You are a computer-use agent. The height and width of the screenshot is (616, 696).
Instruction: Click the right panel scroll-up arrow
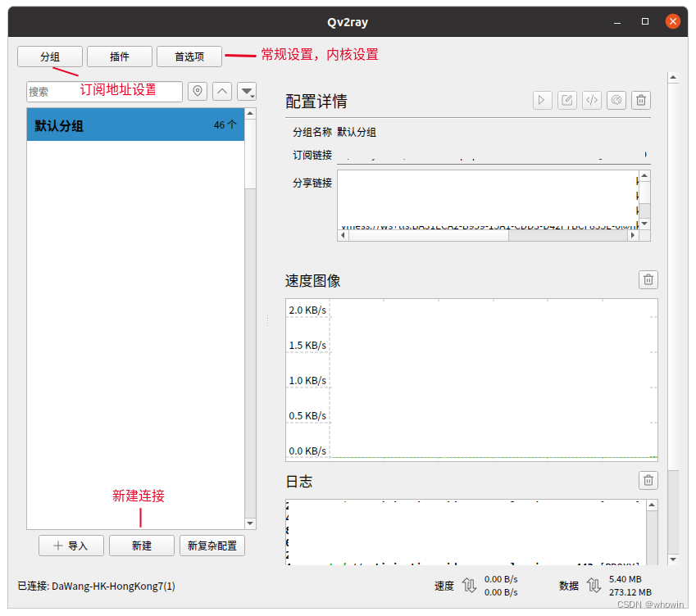(673, 78)
